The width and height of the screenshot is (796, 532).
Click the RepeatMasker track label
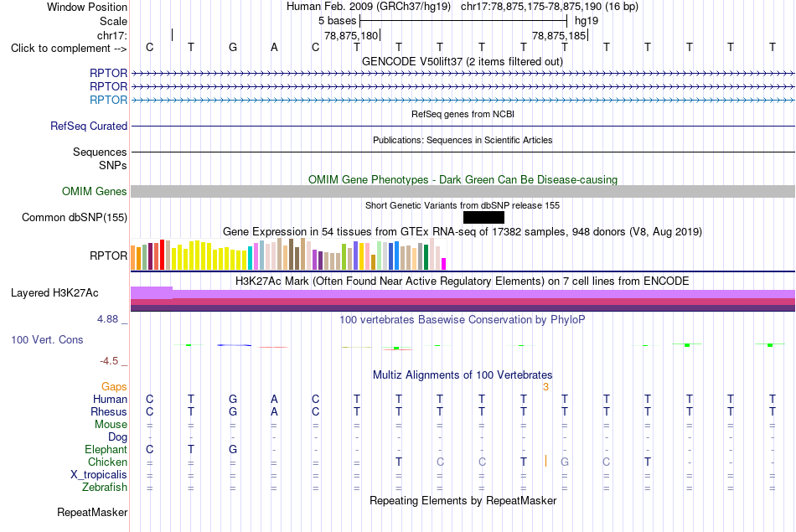[x=92, y=513]
